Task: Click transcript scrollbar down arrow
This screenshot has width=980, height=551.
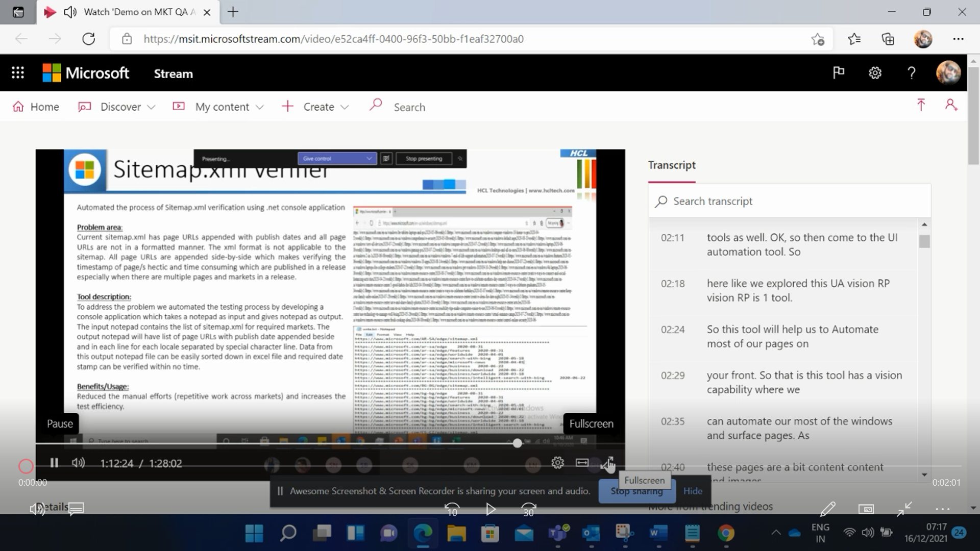Action: coord(924,474)
